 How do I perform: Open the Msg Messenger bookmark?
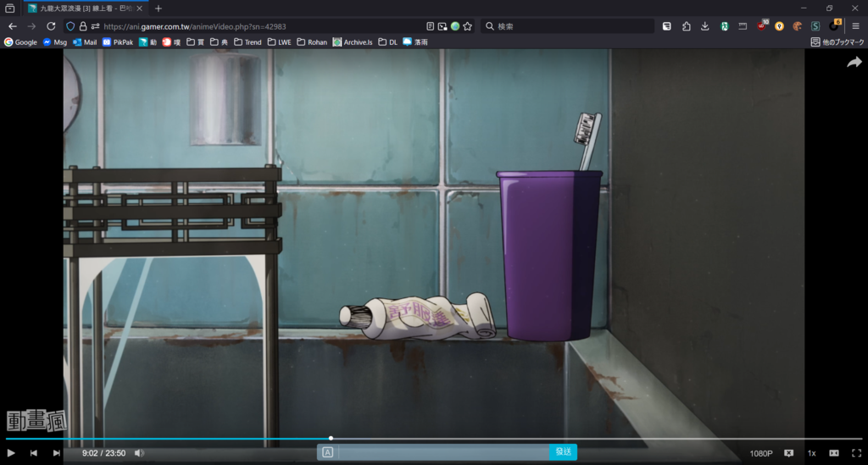click(x=55, y=42)
